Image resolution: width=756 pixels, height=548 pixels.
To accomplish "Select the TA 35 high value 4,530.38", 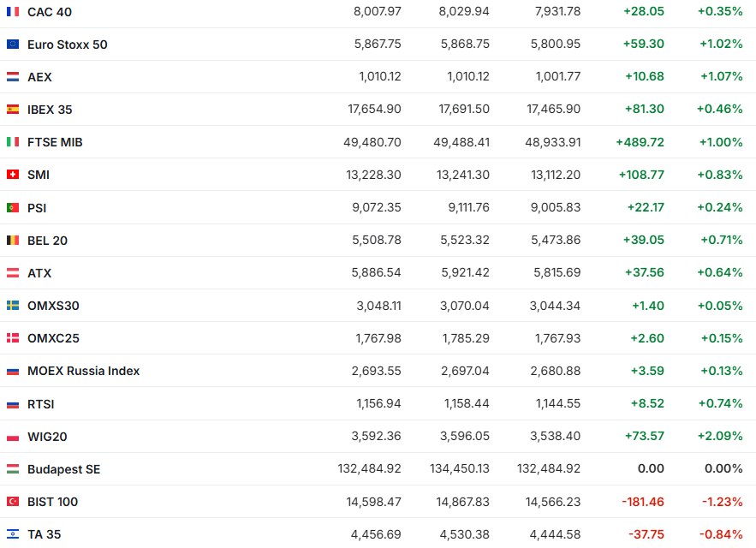I will point(464,534).
